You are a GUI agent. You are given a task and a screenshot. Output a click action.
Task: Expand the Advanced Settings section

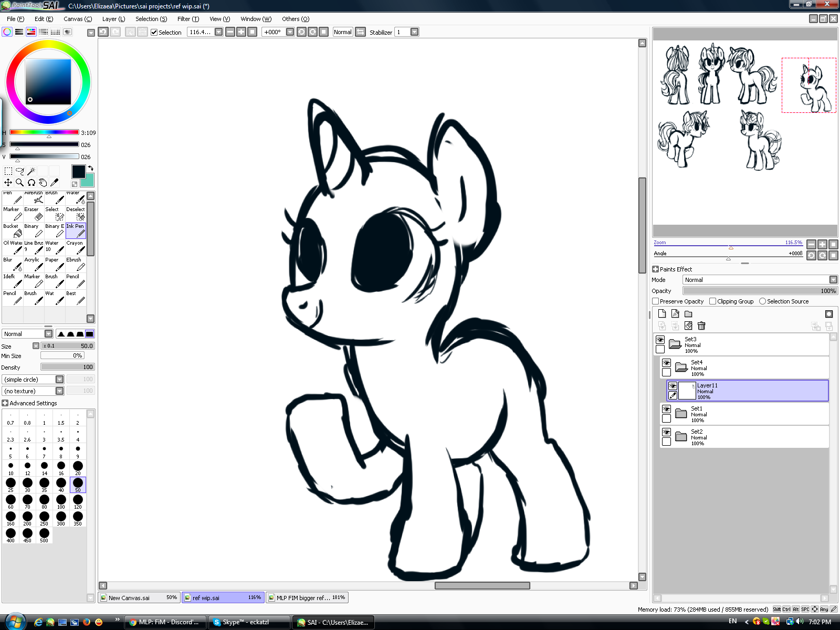pos(5,403)
